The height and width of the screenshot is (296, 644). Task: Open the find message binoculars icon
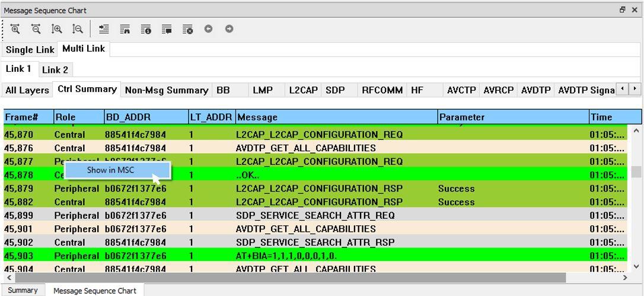point(125,29)
